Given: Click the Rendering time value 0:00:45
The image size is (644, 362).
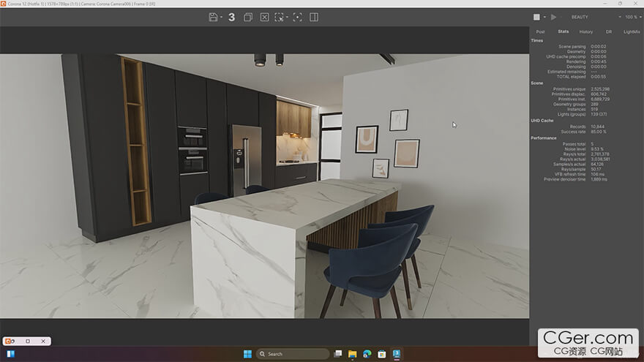Looking at the screenshot, I should 598,61.
